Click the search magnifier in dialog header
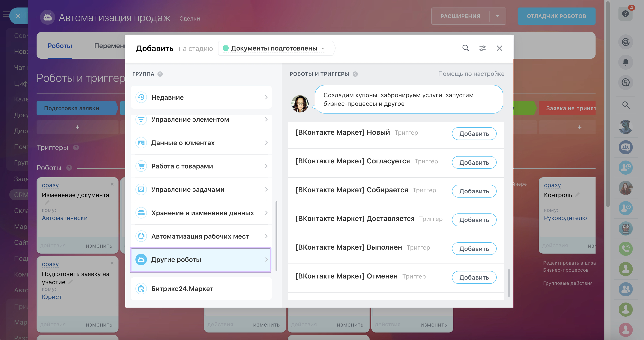 [466, 48]
